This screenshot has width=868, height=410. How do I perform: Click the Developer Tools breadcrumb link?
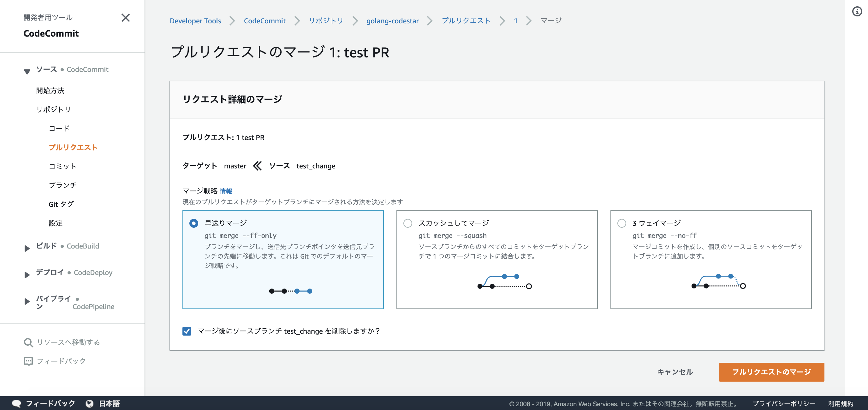point(195,20)
